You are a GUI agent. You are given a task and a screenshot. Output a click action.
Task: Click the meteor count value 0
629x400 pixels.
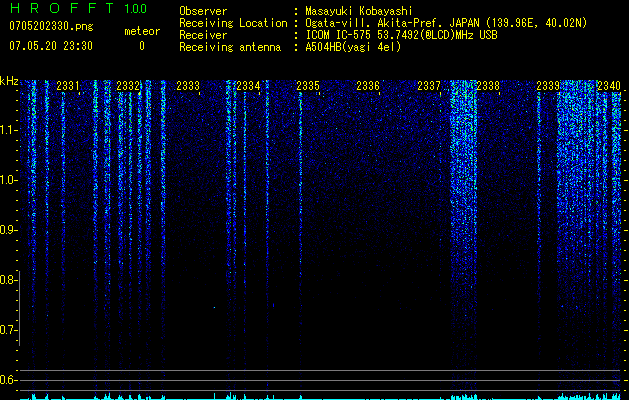click(142, 46)
